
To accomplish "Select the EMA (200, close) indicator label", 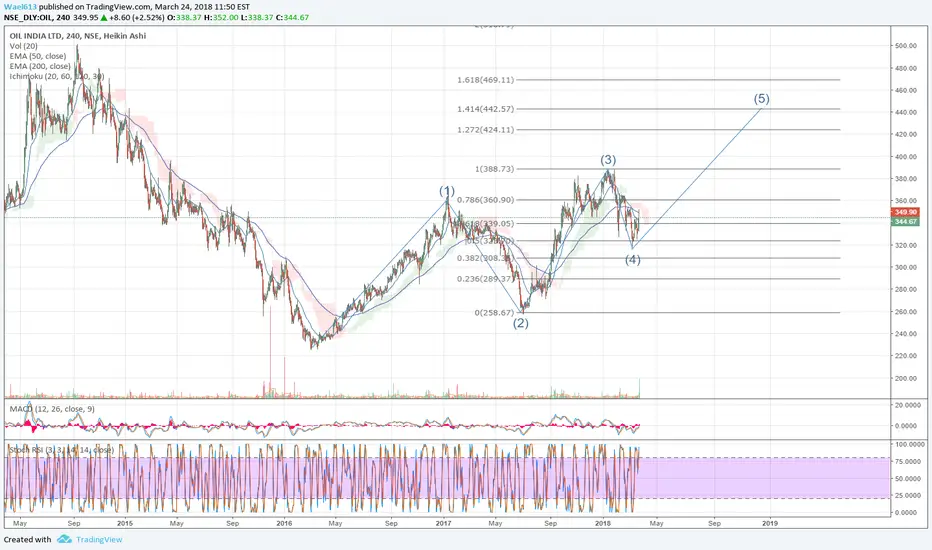I will pos(40,66).
